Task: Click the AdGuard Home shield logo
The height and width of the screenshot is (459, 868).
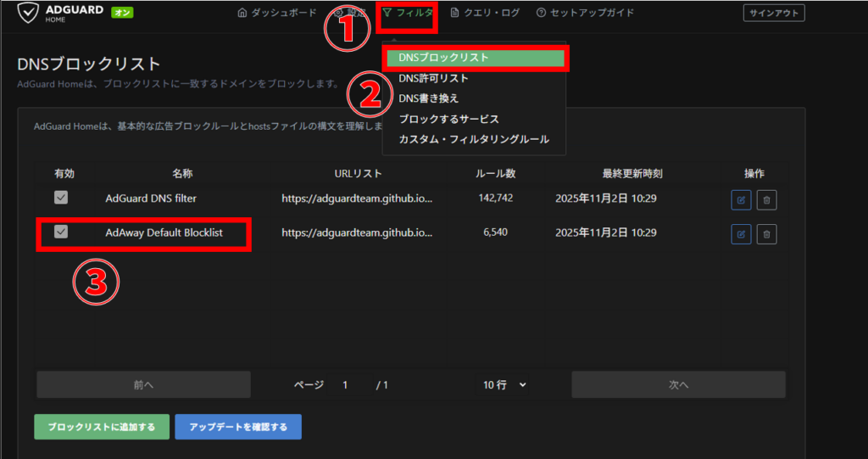Action: point(27,12)
